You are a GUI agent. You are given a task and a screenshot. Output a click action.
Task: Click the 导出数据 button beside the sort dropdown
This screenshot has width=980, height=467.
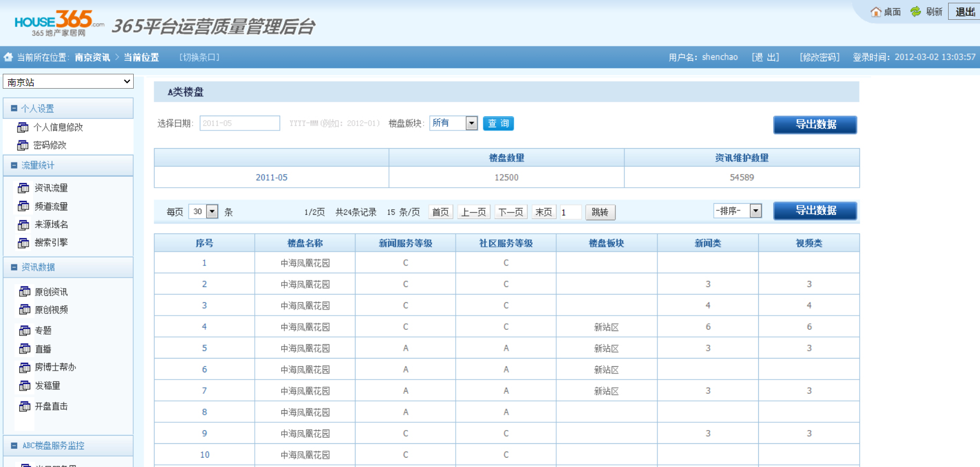(815, 210)
